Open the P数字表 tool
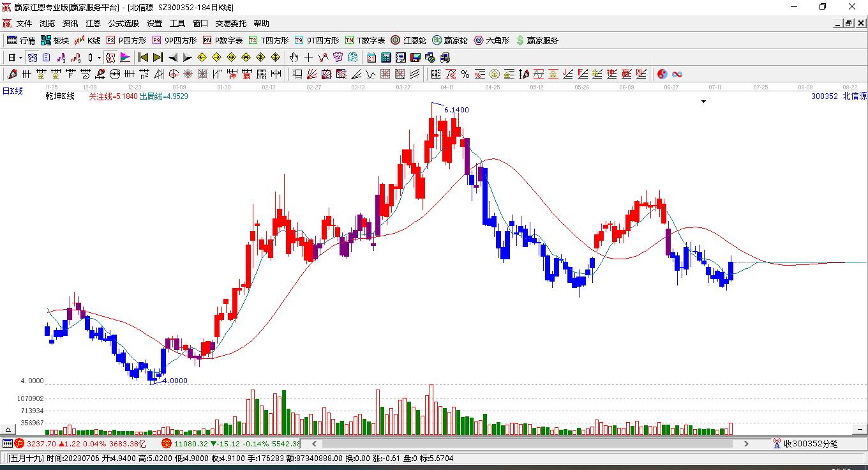The image size is (868, 470). click(223, 40)
